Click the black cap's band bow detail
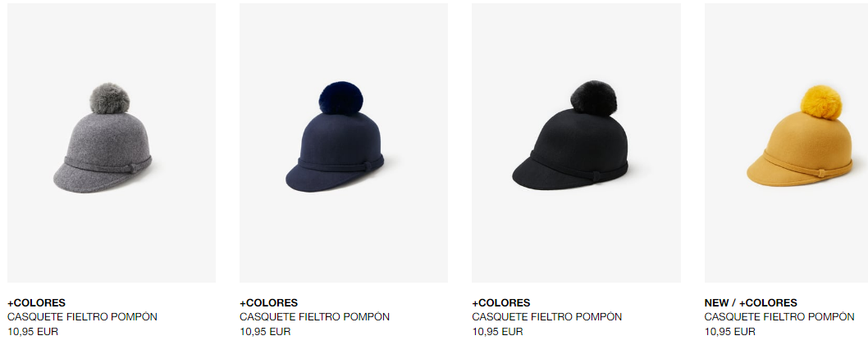 [x=595, y=175]
